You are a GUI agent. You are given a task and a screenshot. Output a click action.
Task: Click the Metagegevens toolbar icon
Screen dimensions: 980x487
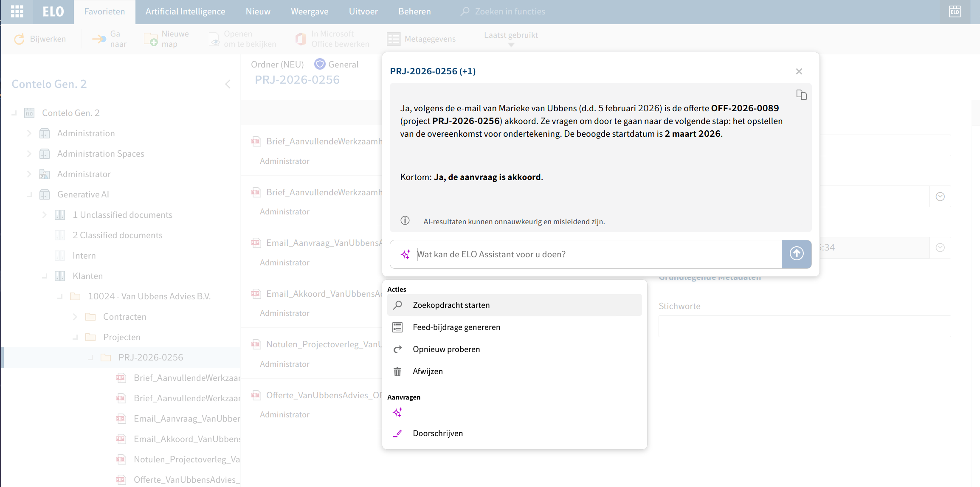pyautogui.click(x=394, y=39)
